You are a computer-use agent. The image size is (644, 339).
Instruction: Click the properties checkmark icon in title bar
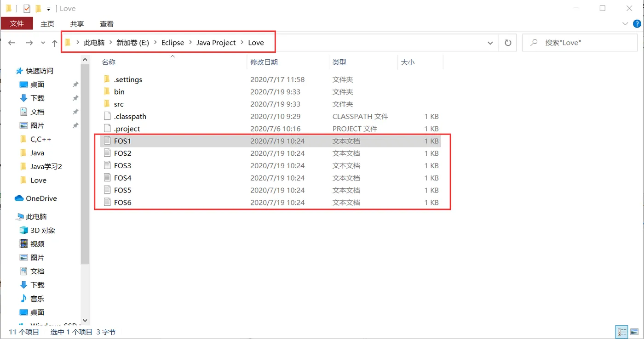tap(27, 8)
